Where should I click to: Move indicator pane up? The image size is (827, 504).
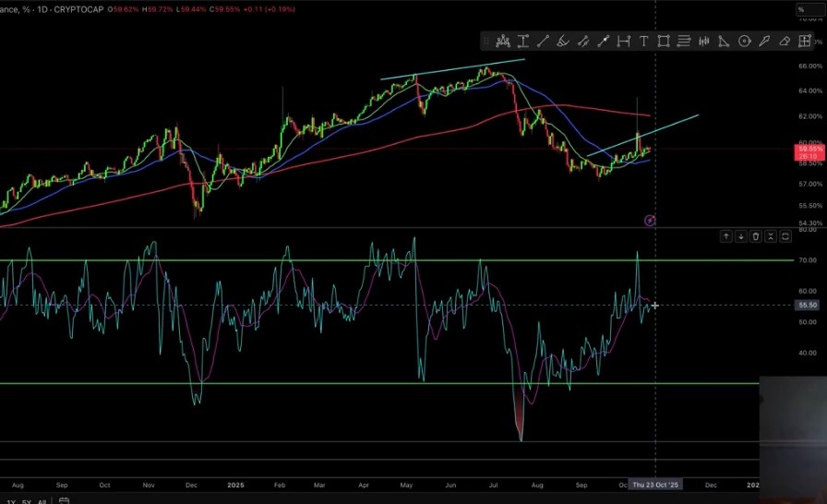(x=726, y=236)
